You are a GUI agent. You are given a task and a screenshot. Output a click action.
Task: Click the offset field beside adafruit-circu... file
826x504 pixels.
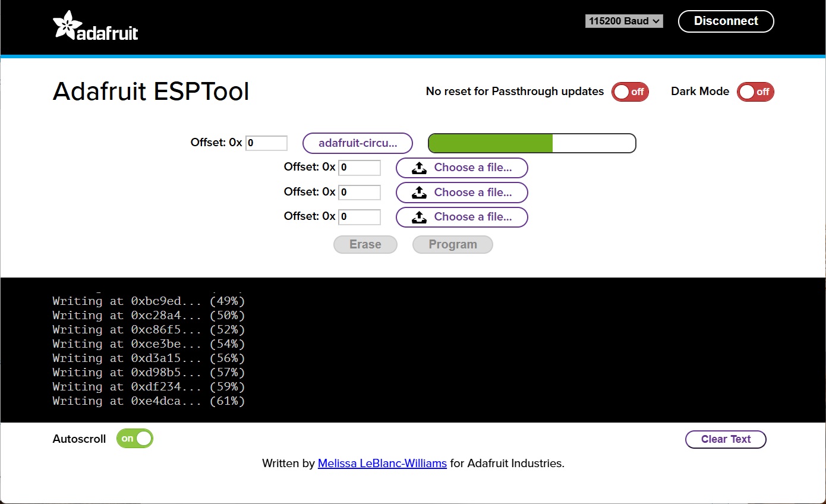(x=266, y=143)
